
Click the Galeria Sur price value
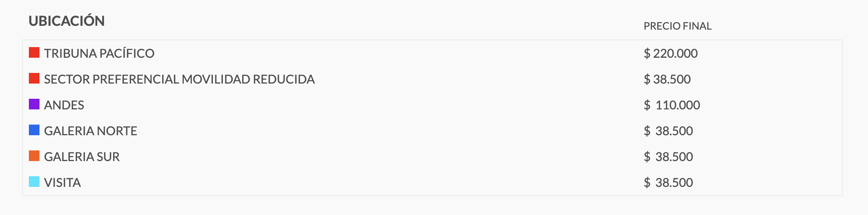point(668,157)
